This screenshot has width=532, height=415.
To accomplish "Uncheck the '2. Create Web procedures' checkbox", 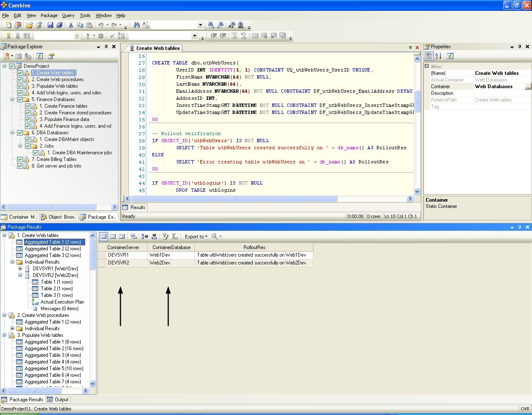I will click(20, 79).
